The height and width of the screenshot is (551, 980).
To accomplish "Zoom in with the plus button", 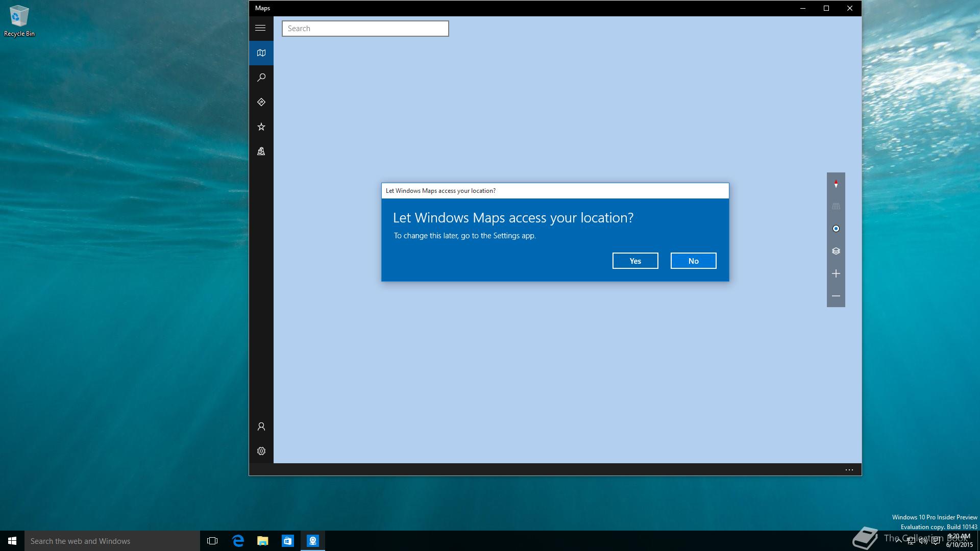I will (x=836, y=273).
